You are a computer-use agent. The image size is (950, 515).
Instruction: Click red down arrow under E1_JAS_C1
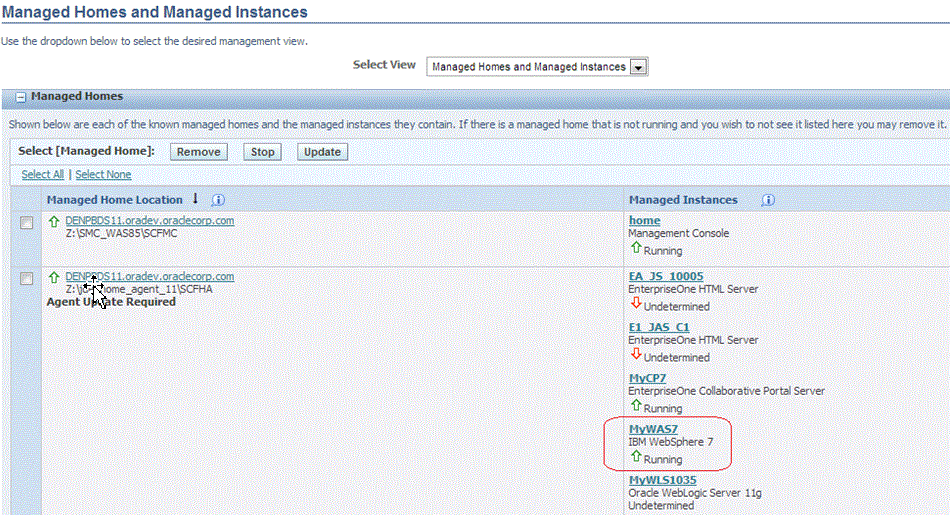(636, 354)
